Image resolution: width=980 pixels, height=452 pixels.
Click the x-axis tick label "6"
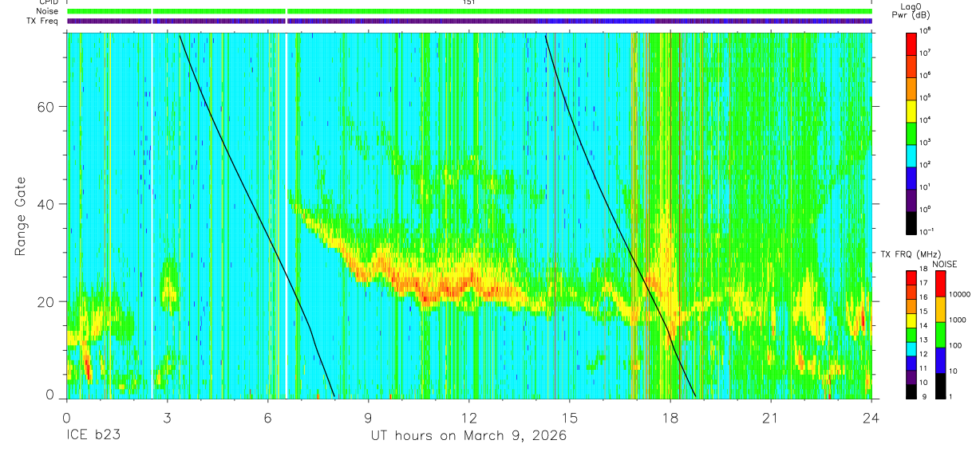coord(267,418)
